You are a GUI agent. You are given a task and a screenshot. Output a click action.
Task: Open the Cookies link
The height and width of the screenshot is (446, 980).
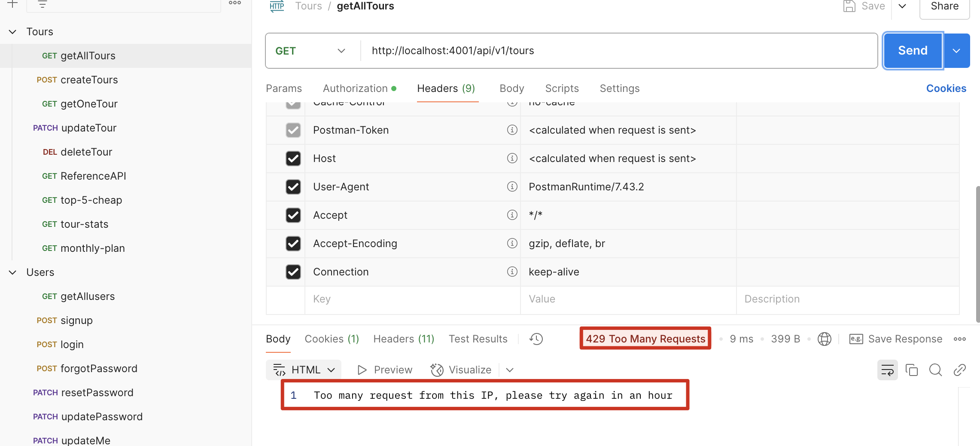946,89
